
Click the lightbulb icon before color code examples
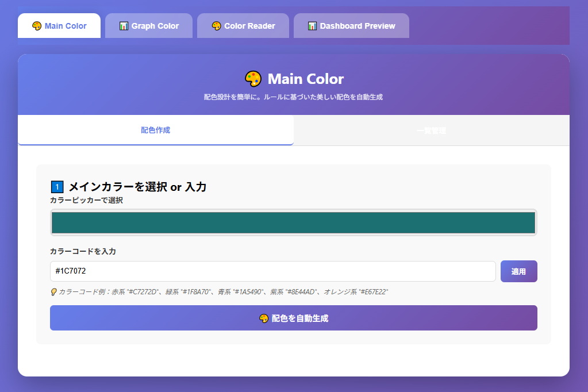point(53,292)
